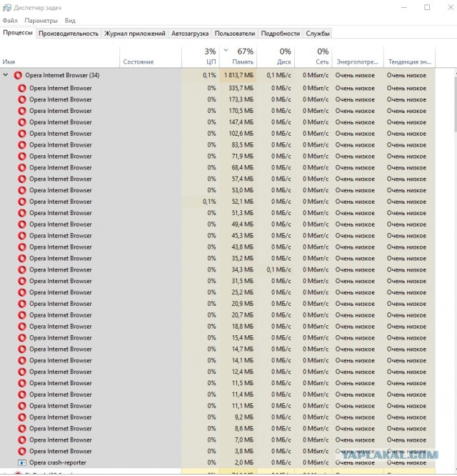Click Opera icon in the 35,2 МБ row
The height and width of the screenshot is (476, 457).
click(x=22, y=258)
